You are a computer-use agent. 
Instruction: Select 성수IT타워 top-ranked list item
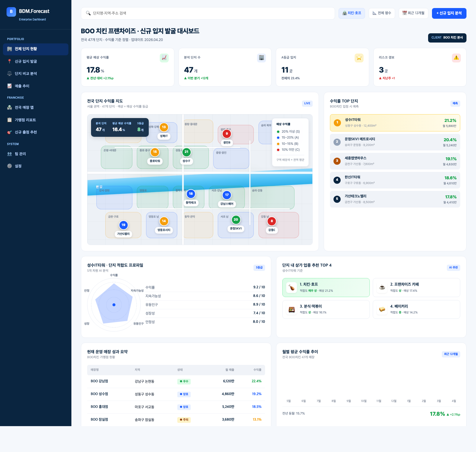click(x=395, y=123)
